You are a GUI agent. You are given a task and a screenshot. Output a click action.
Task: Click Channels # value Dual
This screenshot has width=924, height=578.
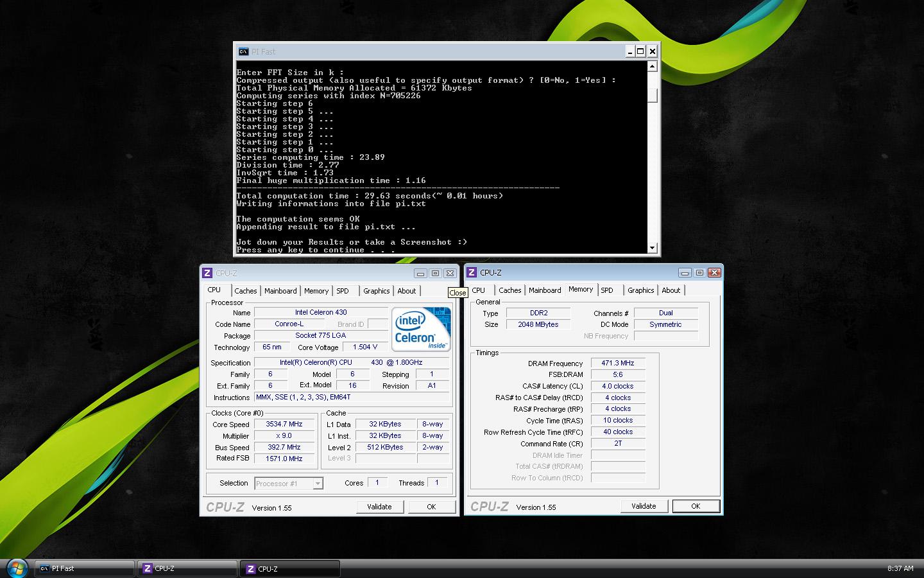(x=665, y=313)
